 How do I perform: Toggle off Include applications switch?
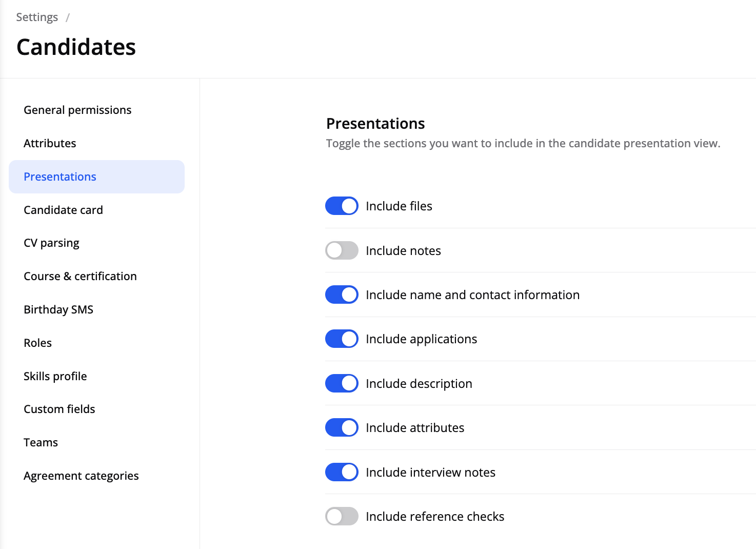[x=342, y=339]
